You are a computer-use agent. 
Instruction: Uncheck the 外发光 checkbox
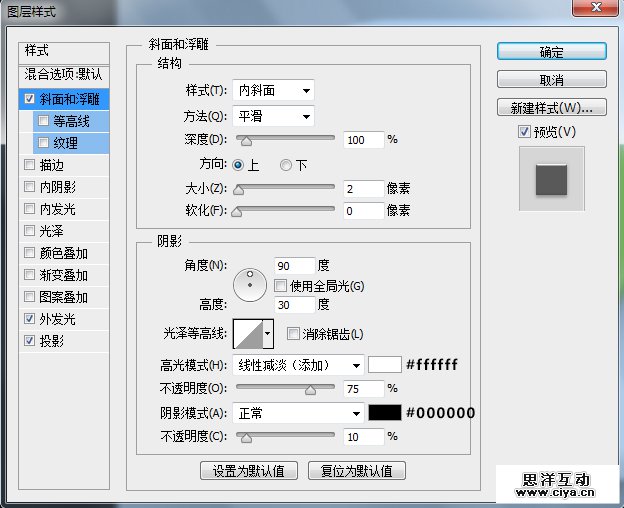[x=29, y=318]
